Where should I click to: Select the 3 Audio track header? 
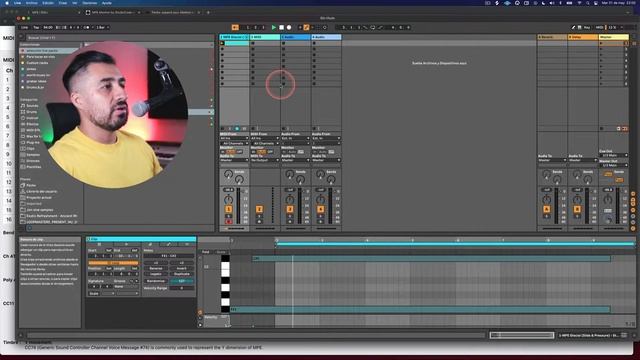296,37
